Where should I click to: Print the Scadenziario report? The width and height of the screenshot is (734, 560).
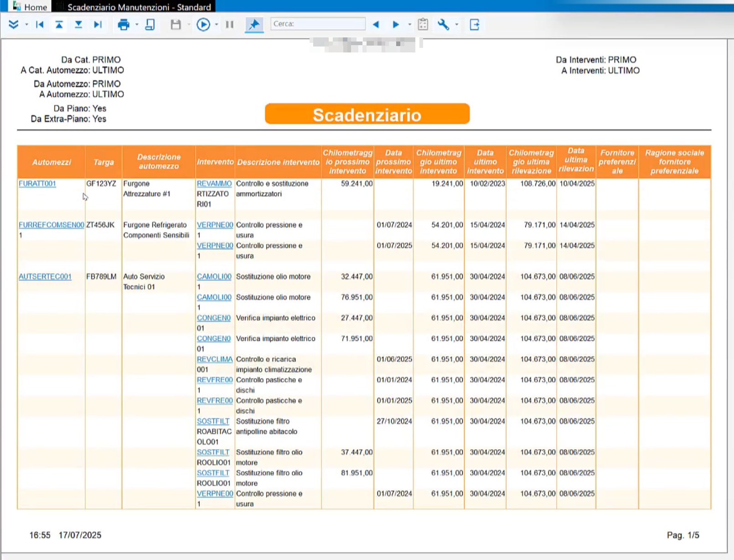point(124,25)
